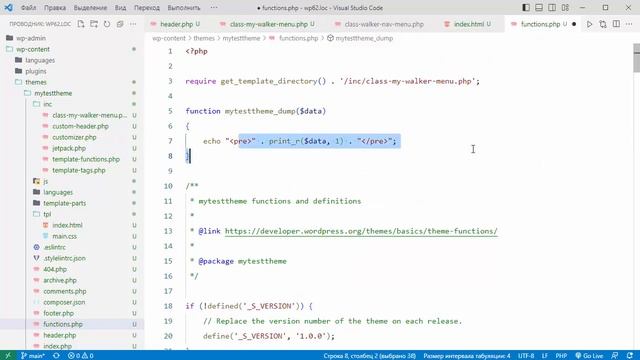
Task: Place cursor on line number 9
Action: click(170, 171)
